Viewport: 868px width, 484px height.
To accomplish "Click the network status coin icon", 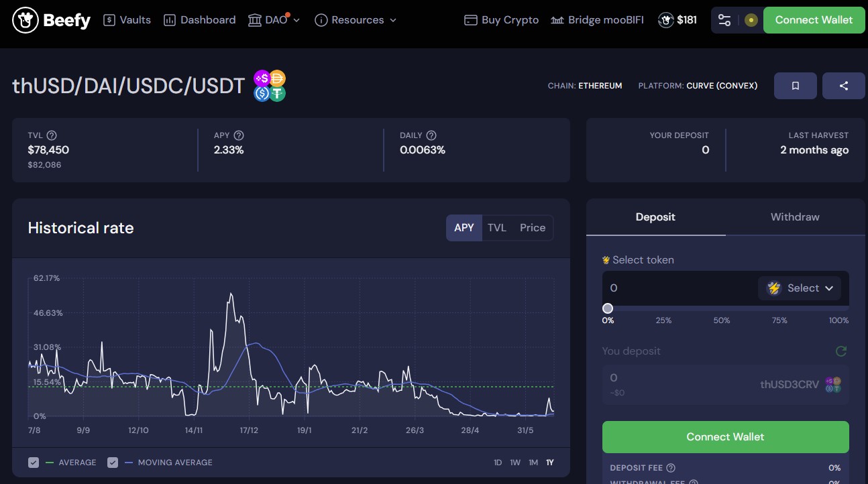I will pyautogui.click(x=751, y=20).
